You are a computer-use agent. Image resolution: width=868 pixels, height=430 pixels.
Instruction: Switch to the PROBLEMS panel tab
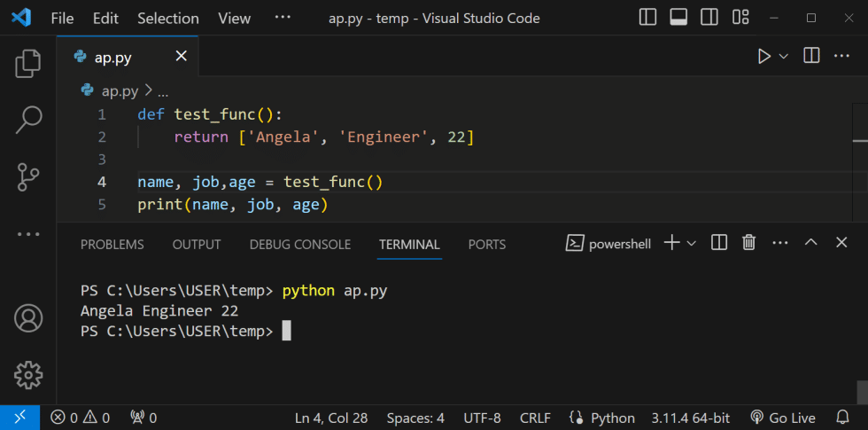112,245
